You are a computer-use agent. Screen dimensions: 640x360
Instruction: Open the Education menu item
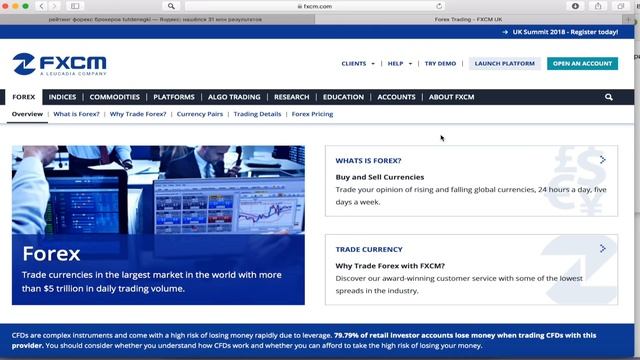343,97
